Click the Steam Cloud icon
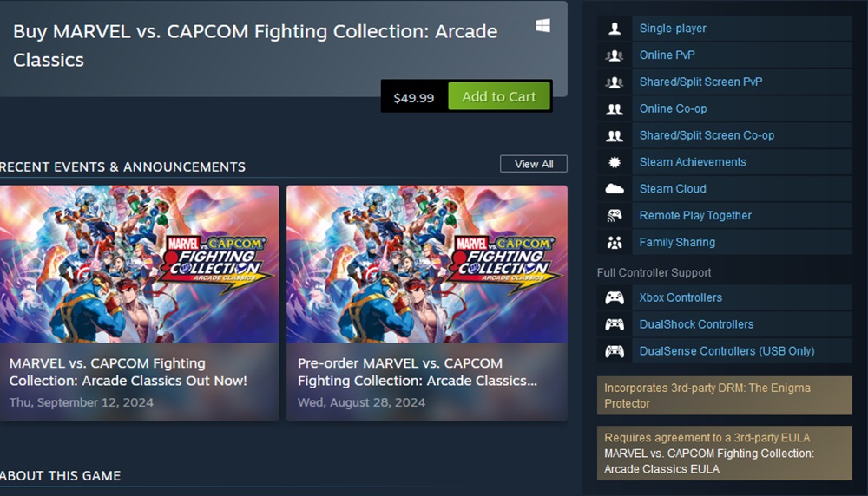Screen dimensions: 868x496 [x=615, y=189]
